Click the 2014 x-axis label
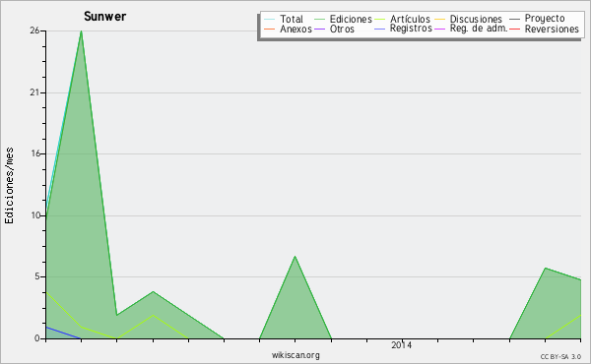 pos(402,344)
